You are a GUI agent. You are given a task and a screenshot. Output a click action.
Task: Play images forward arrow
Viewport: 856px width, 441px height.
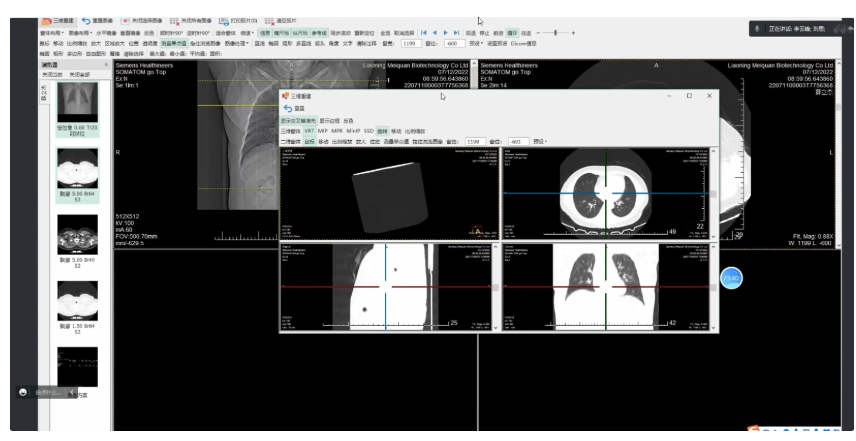tap(445, 33)
